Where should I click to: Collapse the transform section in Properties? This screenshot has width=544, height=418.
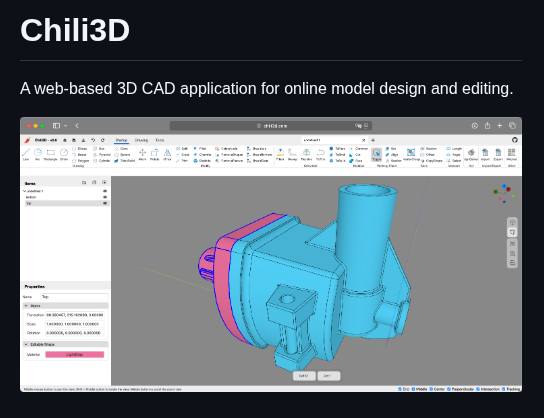tap(26, 306)
